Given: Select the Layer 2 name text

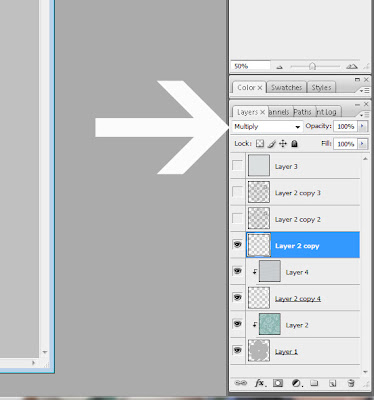Looking at the screenshot, I should (297, 325).
